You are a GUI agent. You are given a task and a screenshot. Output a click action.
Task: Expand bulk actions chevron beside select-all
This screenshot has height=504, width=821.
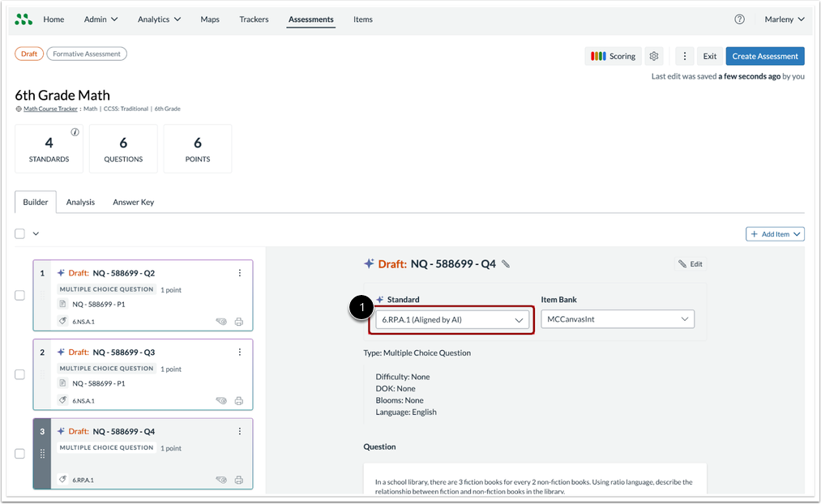36,233
